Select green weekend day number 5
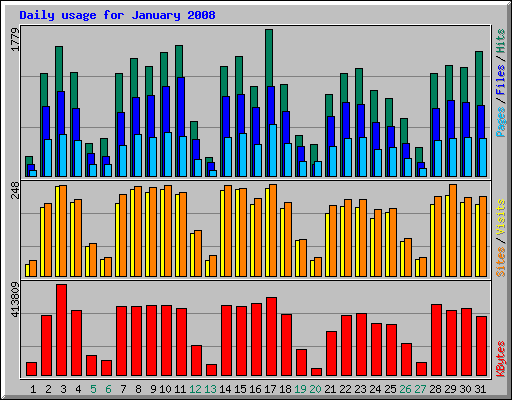This screenshot has width=512, height=400. 93,389
